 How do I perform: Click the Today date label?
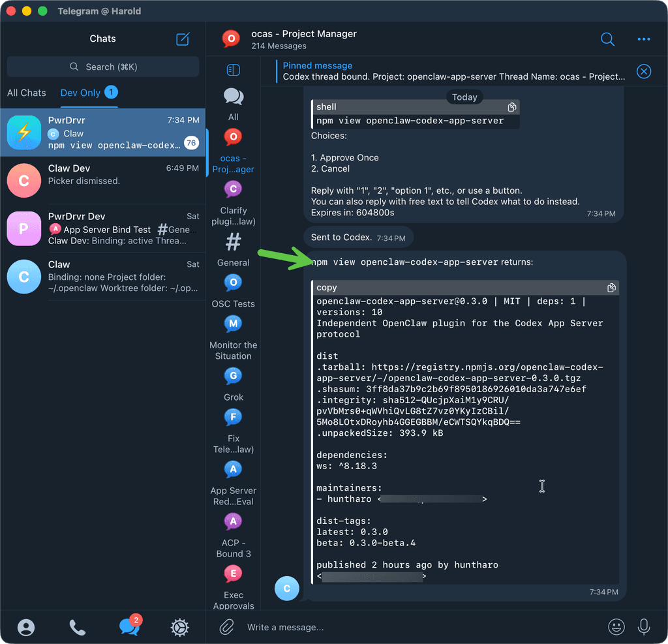tap(464, 97)
